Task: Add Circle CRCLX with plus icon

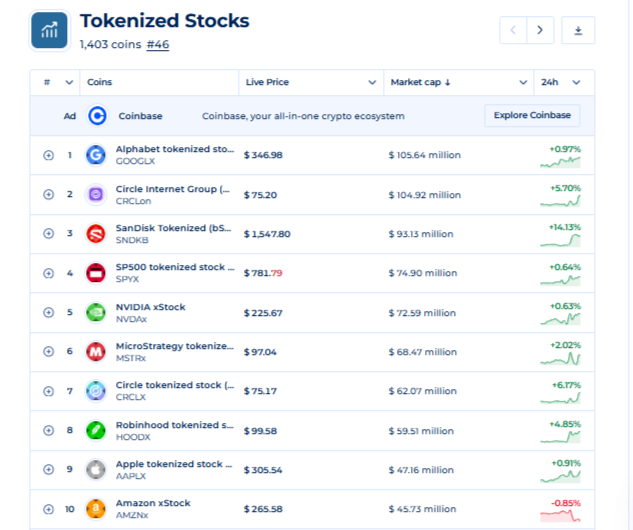Action: click(48, 391)
